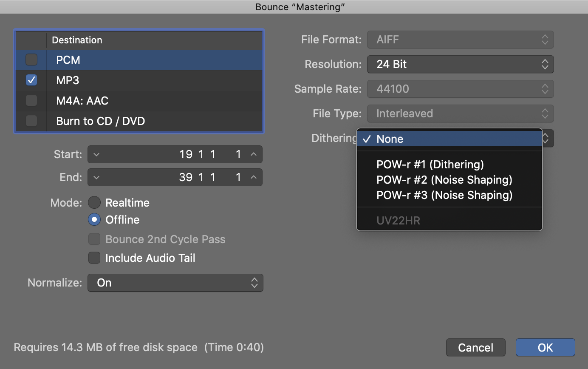Select the Offline bounce mode

(94, 219)
